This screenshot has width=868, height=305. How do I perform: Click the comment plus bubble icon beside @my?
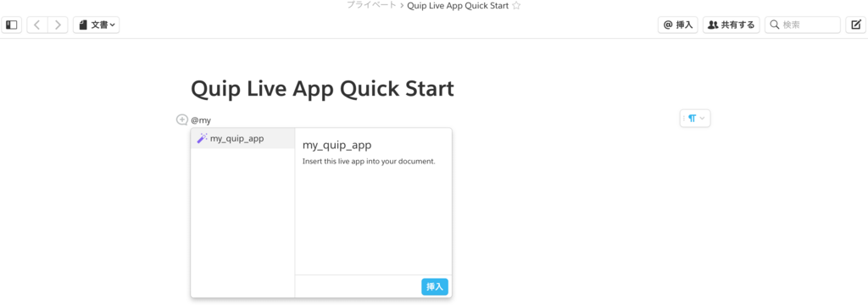(182, 119)
